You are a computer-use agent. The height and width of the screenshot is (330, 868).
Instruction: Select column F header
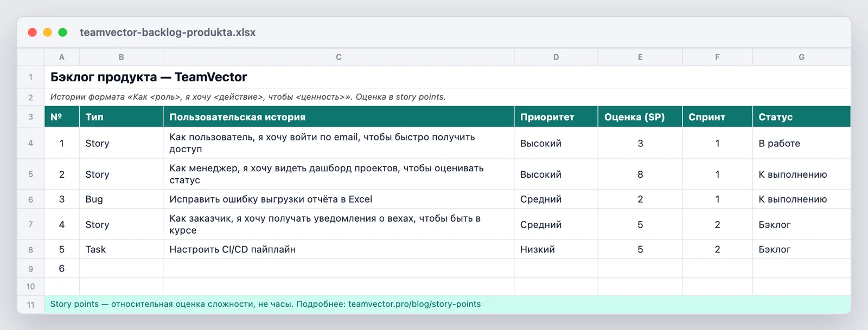(717, 57)
